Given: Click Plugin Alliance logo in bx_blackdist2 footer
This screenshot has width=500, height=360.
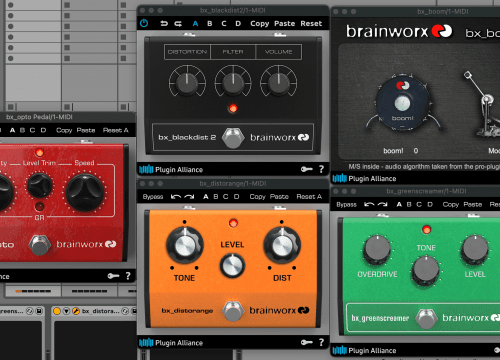Looking at the screenshot, I should click(x=171, y=170).
